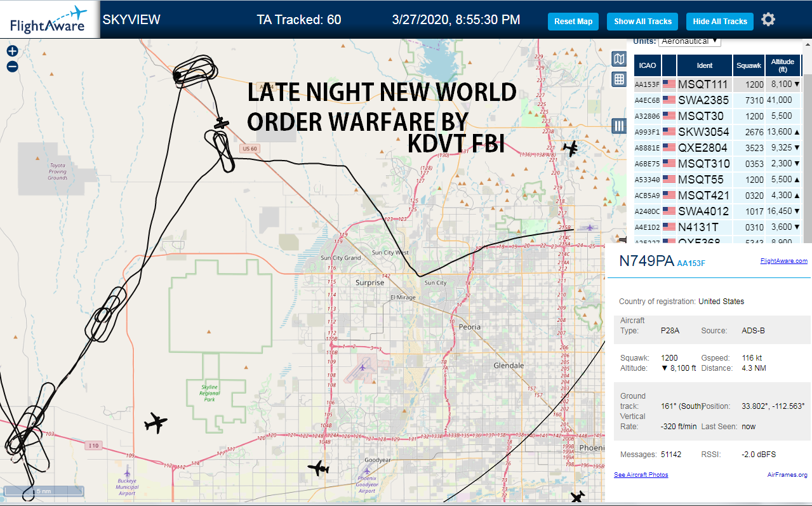Select the SWA4012 aircraft row

point(717,211)
